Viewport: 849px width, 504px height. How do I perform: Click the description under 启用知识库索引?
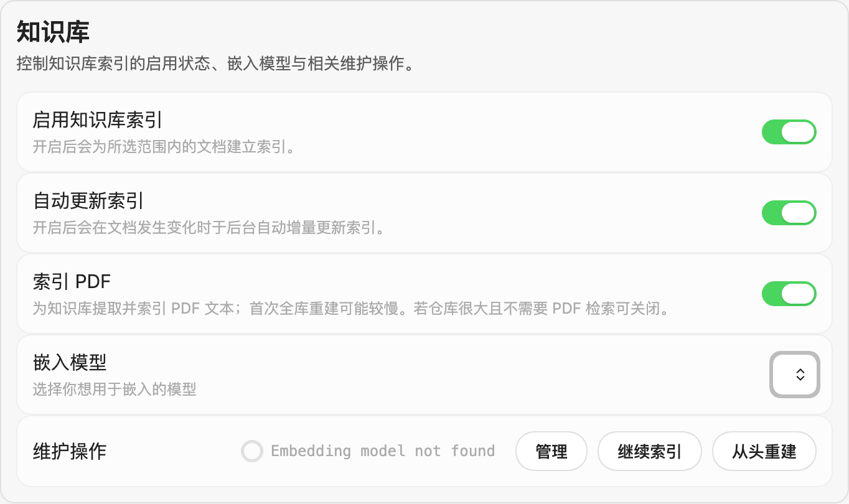click(164, 147)
